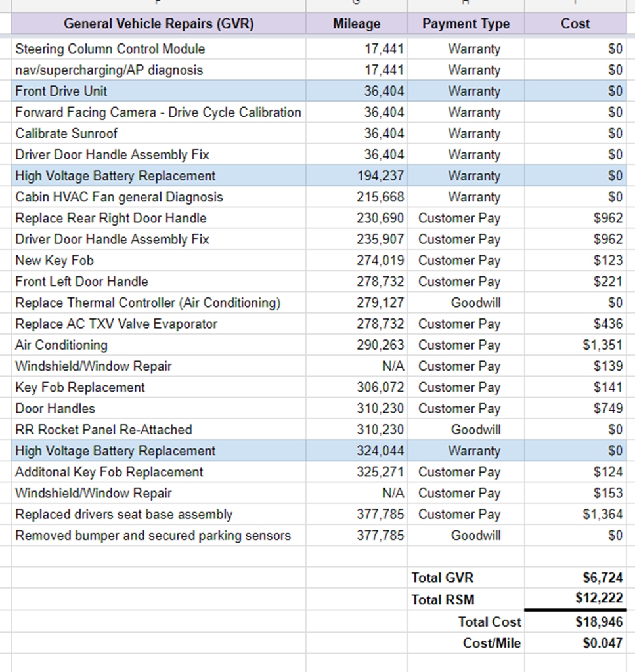The image size is (635, 672).
Task: Select "Replaced drivers seat base assembly" cell
Action: pyautogui.click(x=159, y=514)
